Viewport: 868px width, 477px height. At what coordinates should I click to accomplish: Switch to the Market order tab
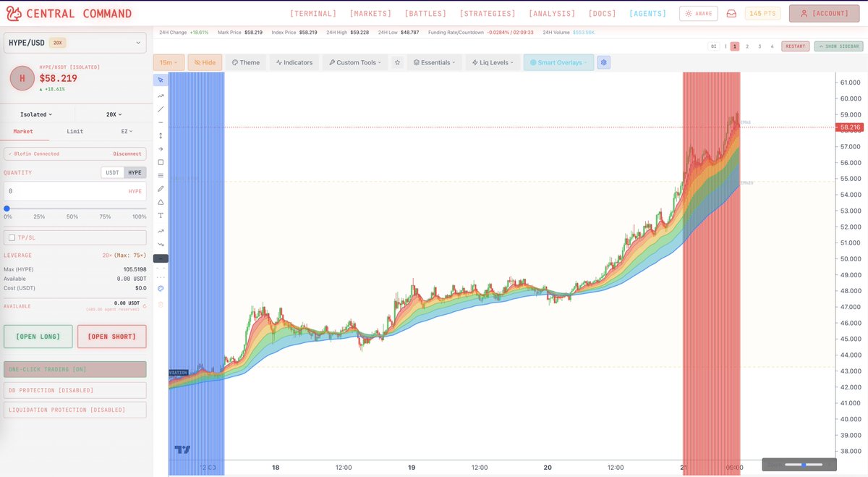point(23,131)
